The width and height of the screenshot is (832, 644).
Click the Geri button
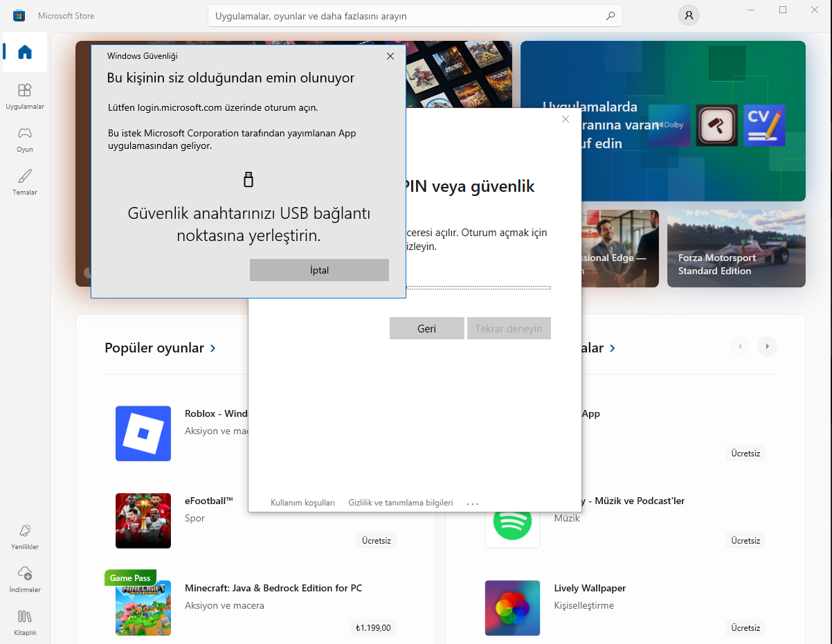pos(426,328)
